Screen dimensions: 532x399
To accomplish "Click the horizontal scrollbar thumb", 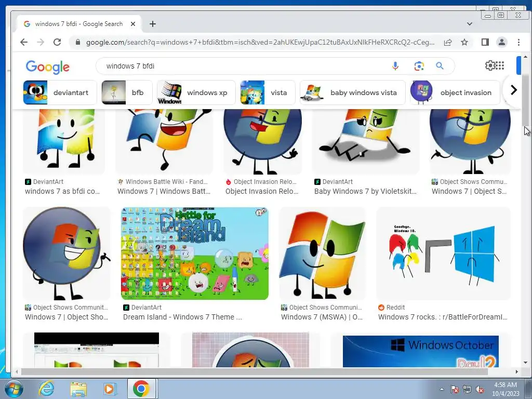I will coord(255,372).
